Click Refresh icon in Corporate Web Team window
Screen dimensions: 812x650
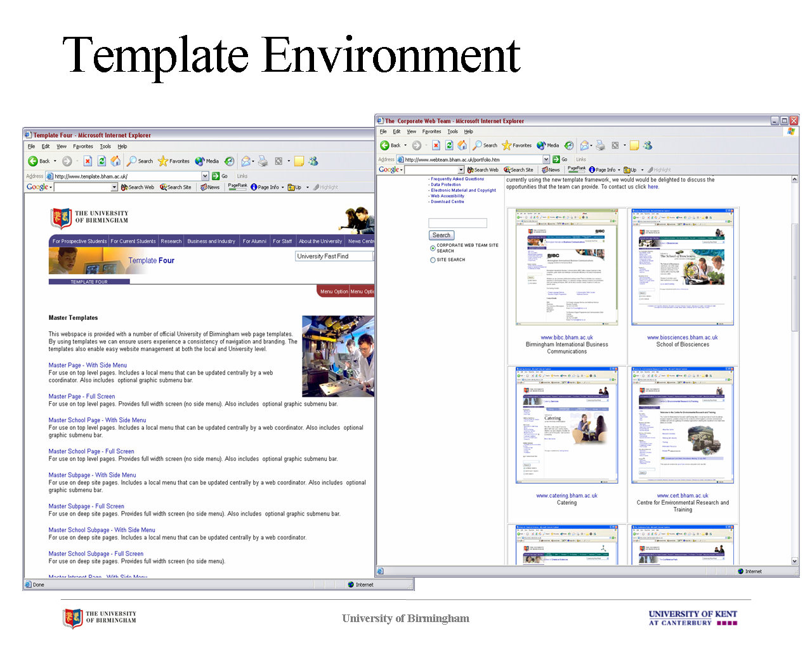click(x=449, y=145)
